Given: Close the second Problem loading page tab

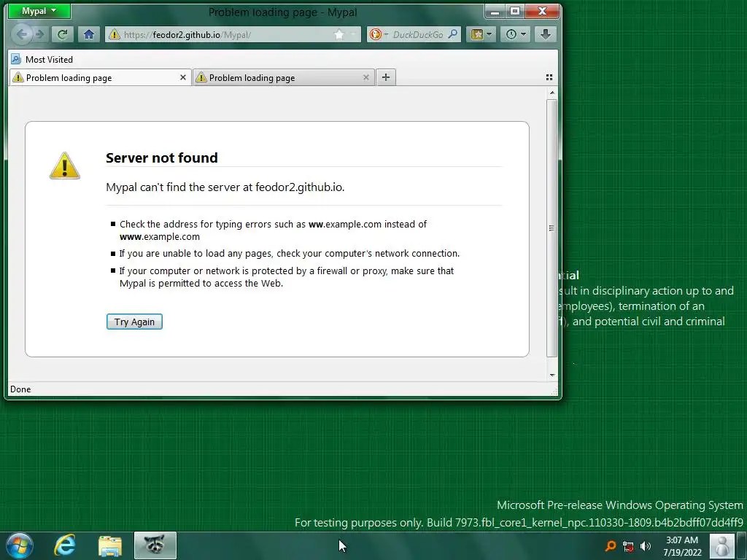Looking at the screenshot, I should coord(366,77).
